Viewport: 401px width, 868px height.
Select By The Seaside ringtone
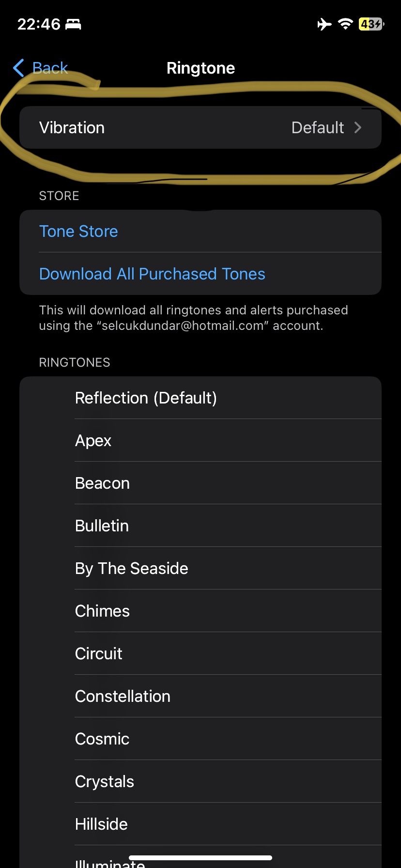click(x=200, y=568)
